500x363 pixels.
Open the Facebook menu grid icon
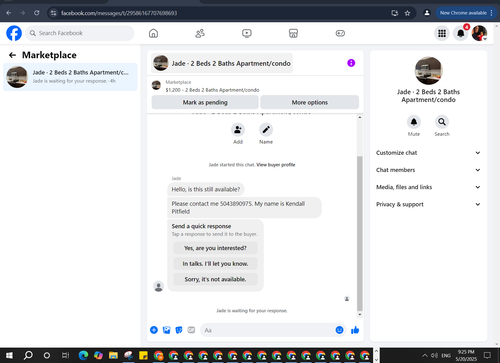tap(442, 33)
